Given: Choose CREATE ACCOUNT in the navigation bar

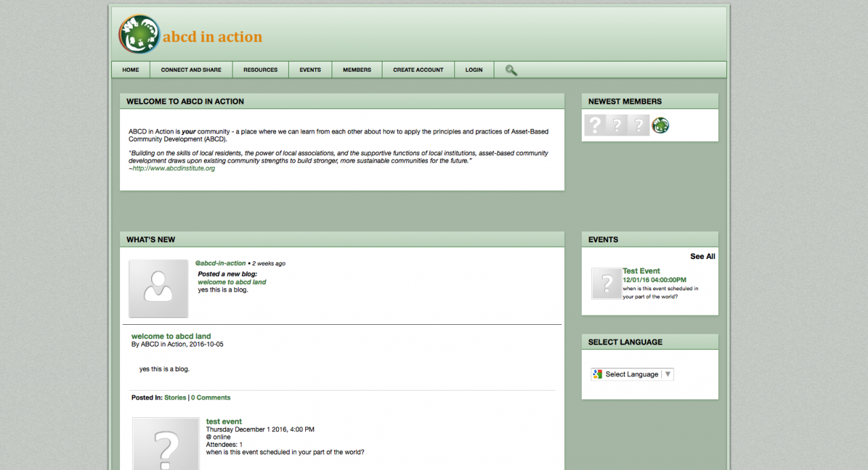Looking at the screenshot, I should (x=418, y=70).
